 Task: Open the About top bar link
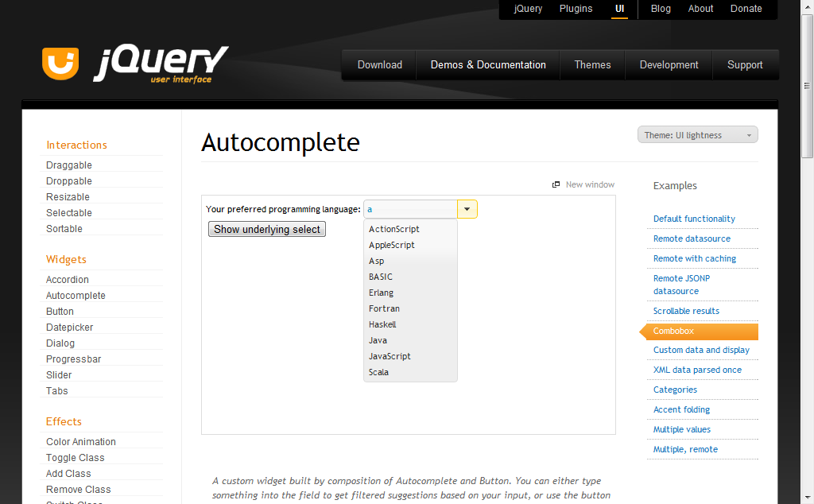700,9
